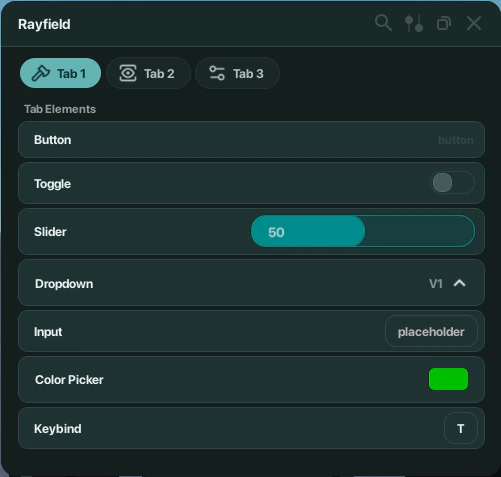Click the Slider label text
This screenshot has height=477, width=501.
point(50,232)
